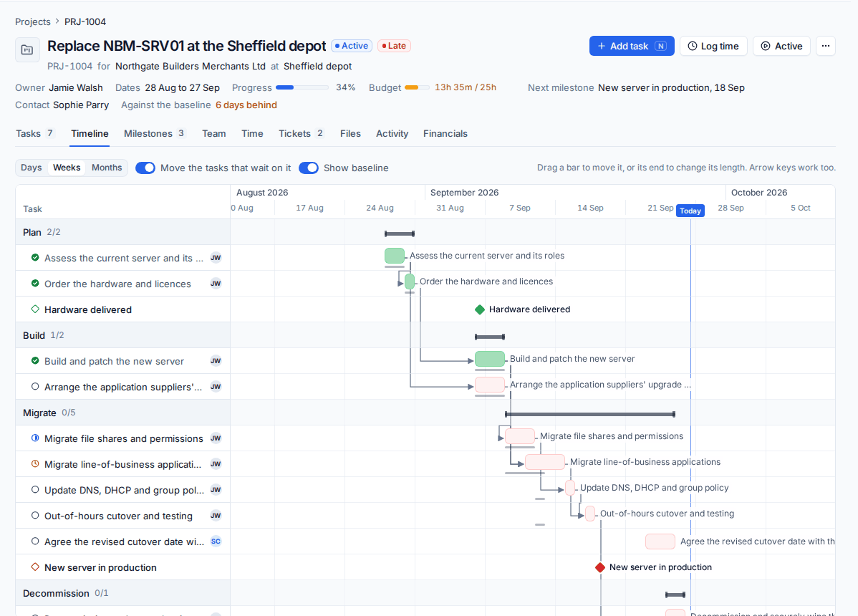
Task: Click the status check for Build and patch the new server
Action: (35, 360)
